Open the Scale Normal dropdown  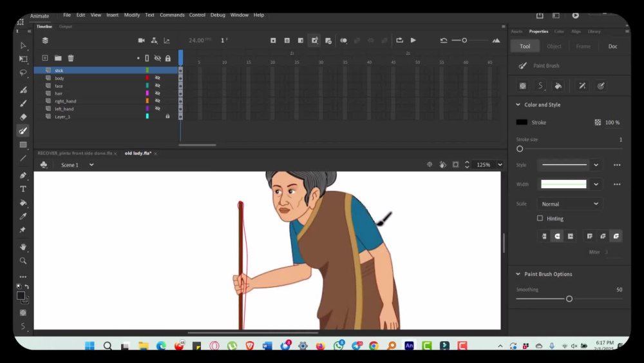pyautogui.click(x=570, y=204)
